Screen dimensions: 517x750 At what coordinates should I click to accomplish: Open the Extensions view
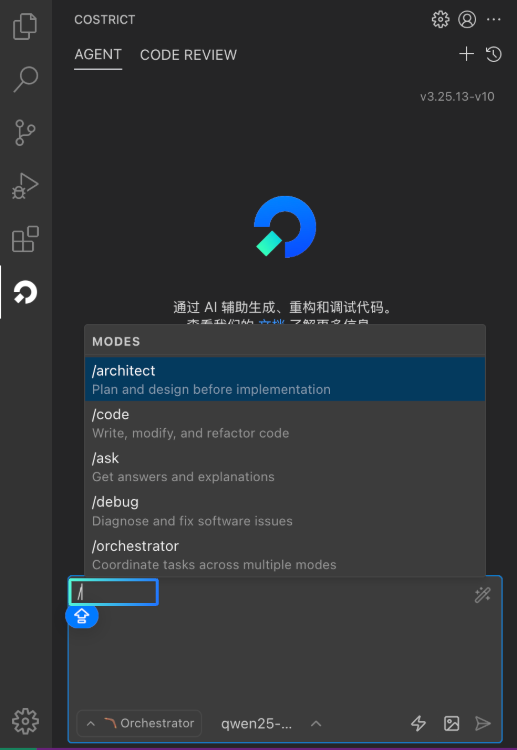pos(25,239)
